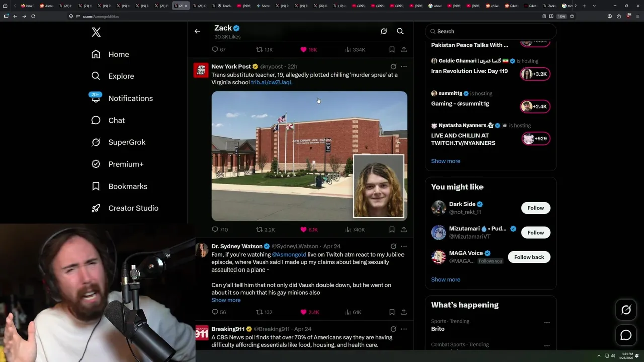
Task: View analytics showing 334K views
Action: click(355, 50)
